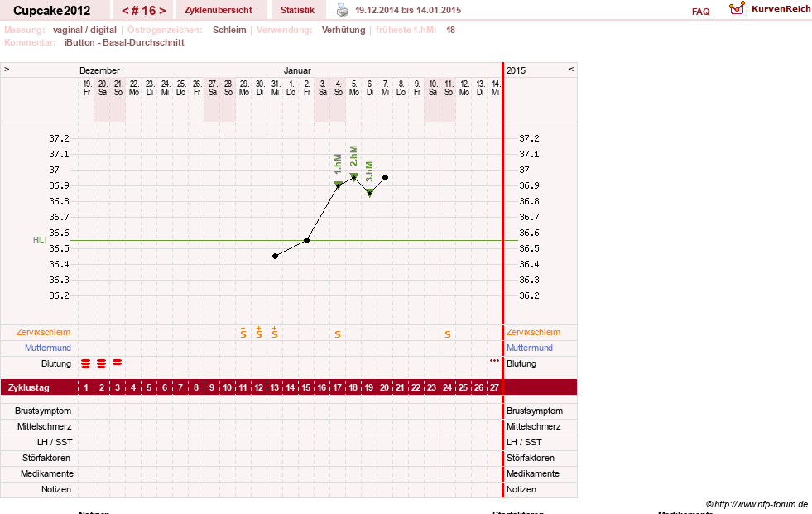
Task: Open the Statistik tab
Action: 297,11
